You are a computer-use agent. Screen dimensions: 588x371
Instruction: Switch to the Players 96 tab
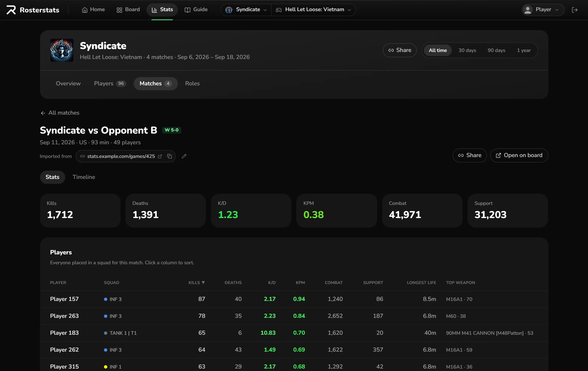coord(110,83)
